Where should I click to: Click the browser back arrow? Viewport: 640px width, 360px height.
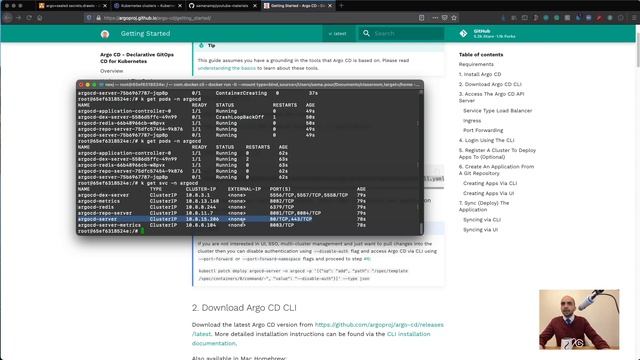click(x=7, y=18)
